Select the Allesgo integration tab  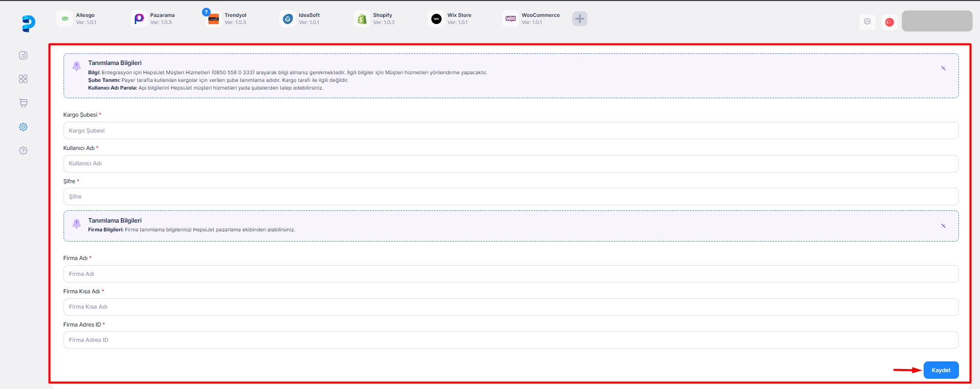pyautogui.click(x=77, y=19)
